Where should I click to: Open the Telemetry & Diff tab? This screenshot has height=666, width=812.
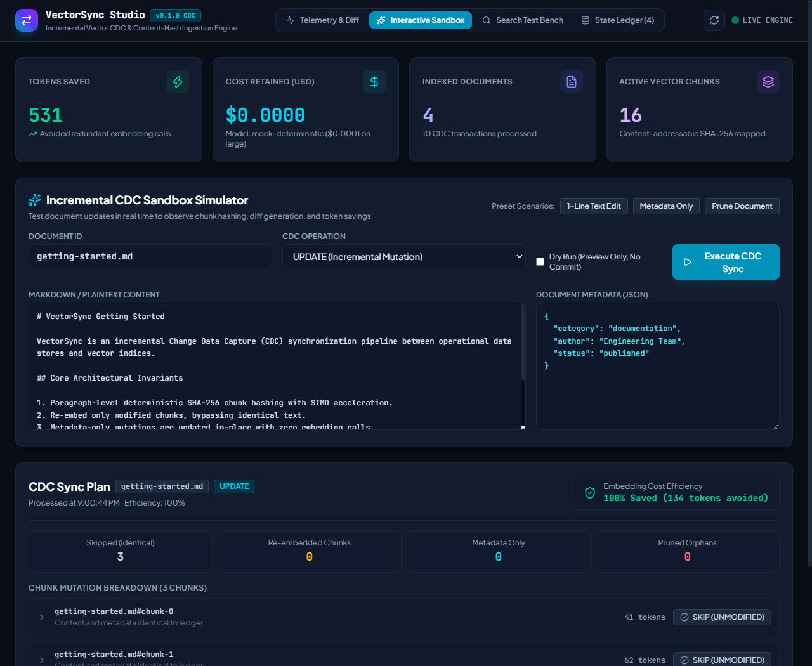click(322, 20)
